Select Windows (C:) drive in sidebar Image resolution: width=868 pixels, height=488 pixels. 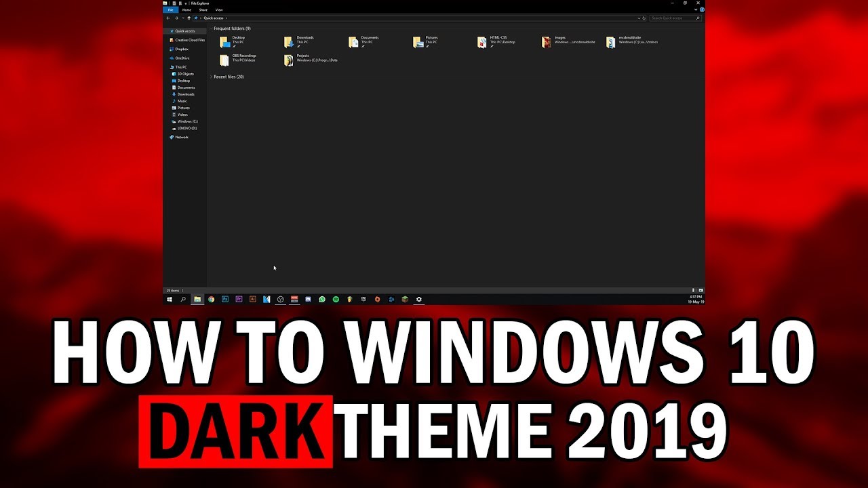(185, 121)
